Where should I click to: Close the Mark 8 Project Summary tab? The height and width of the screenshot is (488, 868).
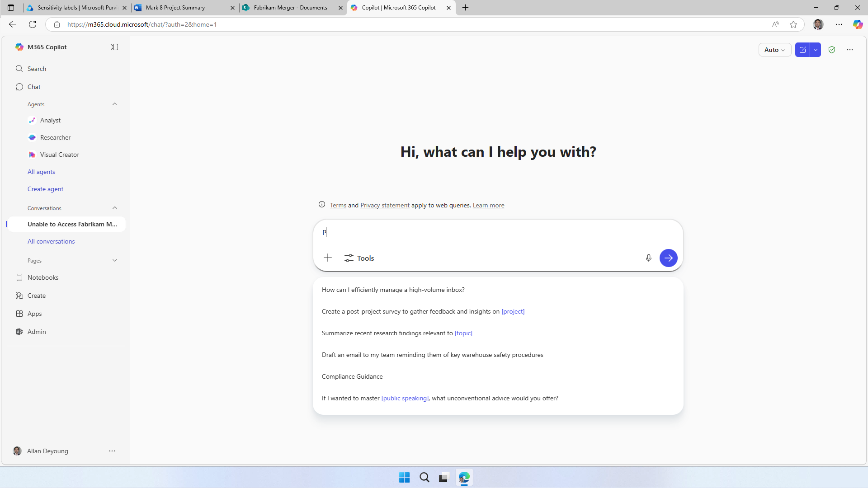232,8
